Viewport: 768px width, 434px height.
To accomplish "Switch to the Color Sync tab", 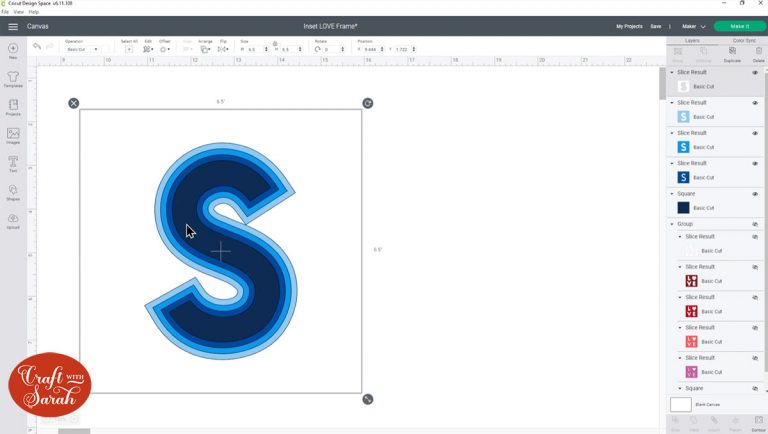I will [x=744, y=41].
